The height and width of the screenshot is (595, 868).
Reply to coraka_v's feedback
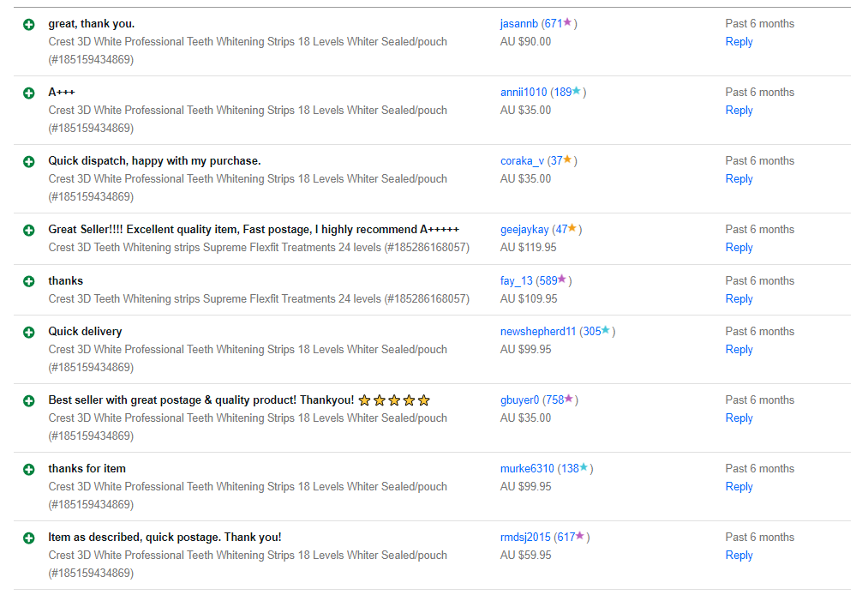[x=739, y=179]
